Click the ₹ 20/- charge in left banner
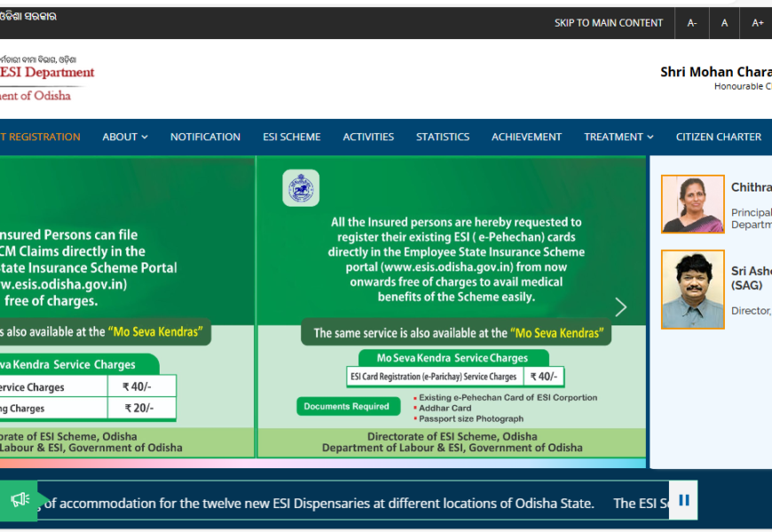This screenshot has width=772, height=532. 139,408
